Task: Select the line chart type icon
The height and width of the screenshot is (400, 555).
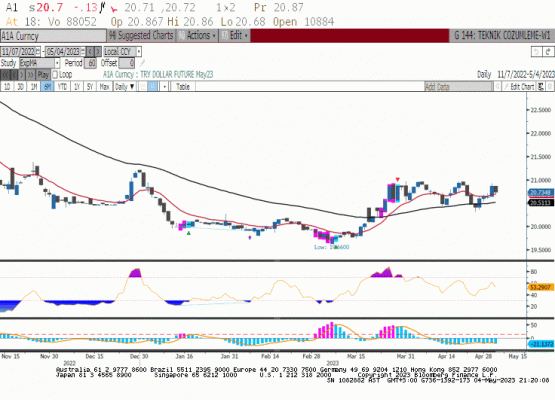Action: point(142,87)
